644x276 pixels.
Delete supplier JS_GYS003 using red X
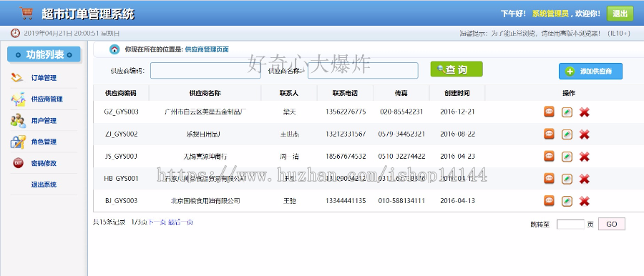coord(584,157)
